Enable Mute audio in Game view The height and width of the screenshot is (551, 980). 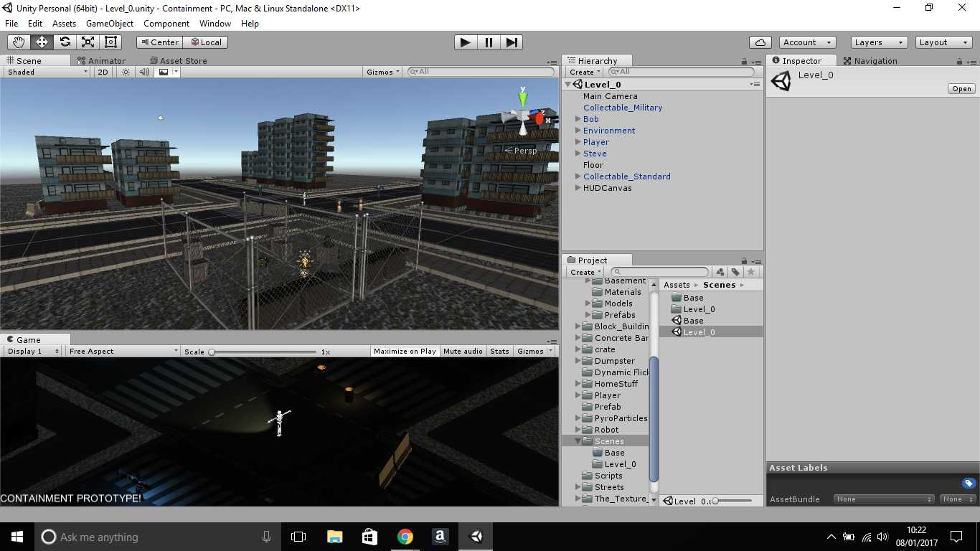tap(463, 351)
